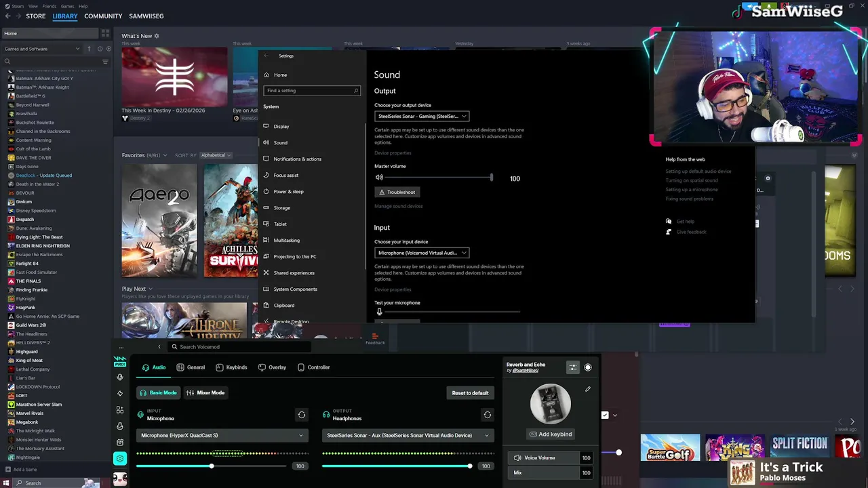Go to Steam COMMUNITY tab
The height and width of the screenshot is (488, 868).
[103, 16]
